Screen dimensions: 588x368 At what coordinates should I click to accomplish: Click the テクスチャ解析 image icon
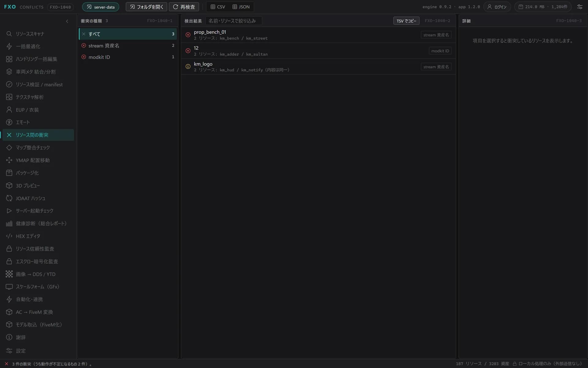click(9, 97)
